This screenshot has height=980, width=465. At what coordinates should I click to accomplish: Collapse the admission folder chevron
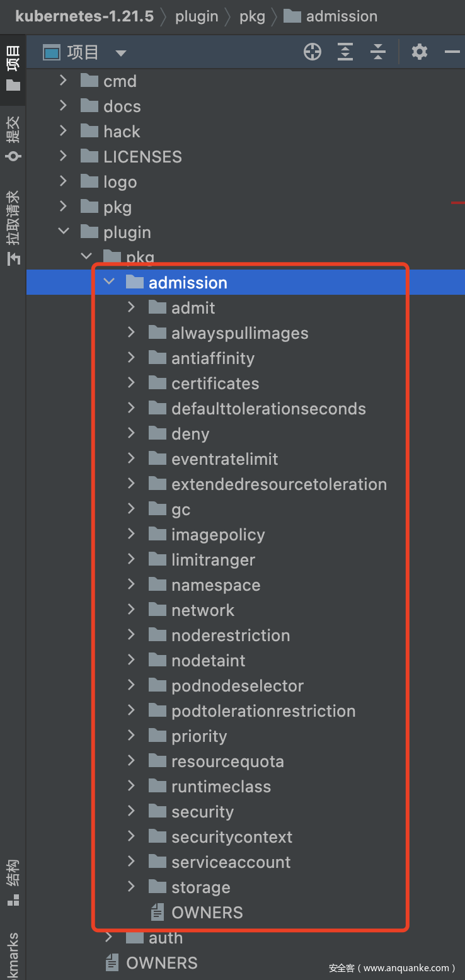[110, 282]
